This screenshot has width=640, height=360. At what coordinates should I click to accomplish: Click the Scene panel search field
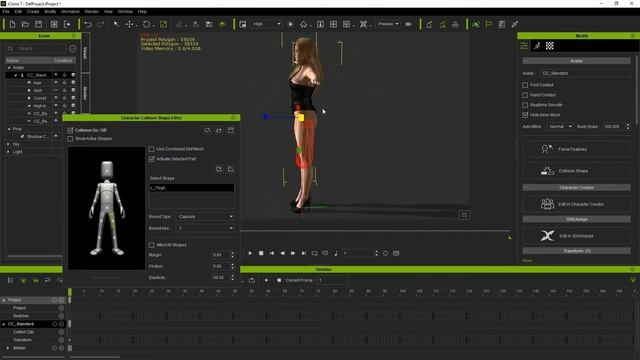click(x=36, y=49)
